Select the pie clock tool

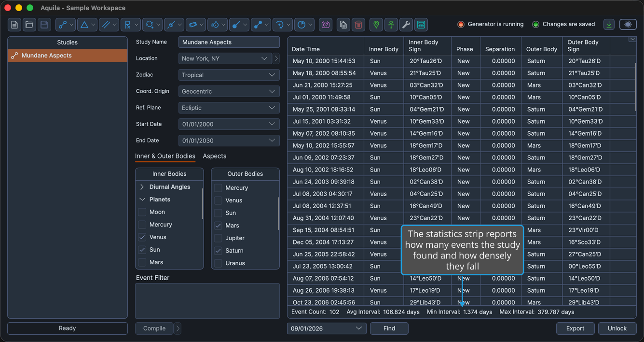(304, 25)
